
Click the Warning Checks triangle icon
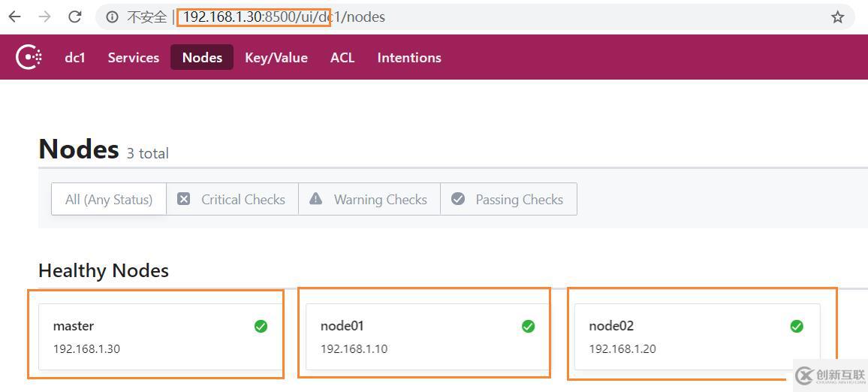(x=315, y=199)
